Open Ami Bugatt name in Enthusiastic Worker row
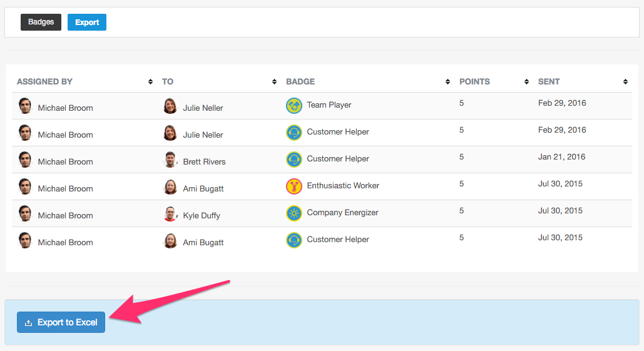 [203, 189]
